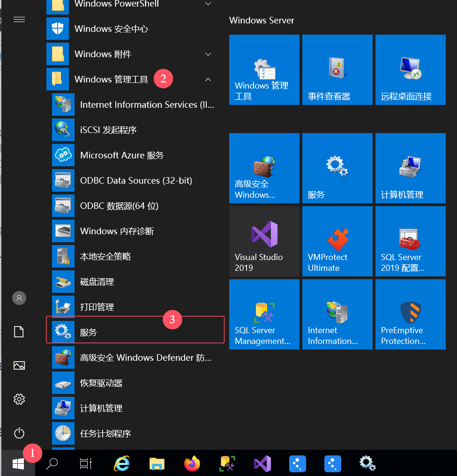This screenshot has height=476, width=457.
Task: Launch Firefox from the taskbar
Action: (x=192, y=463)
